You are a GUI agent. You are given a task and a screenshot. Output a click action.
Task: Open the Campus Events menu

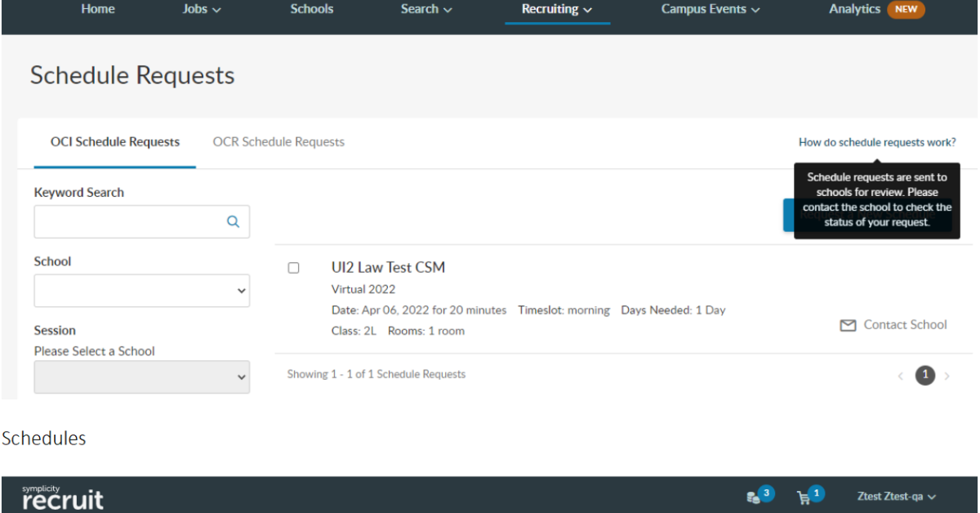pyautogui.click(x=710, y=9)
